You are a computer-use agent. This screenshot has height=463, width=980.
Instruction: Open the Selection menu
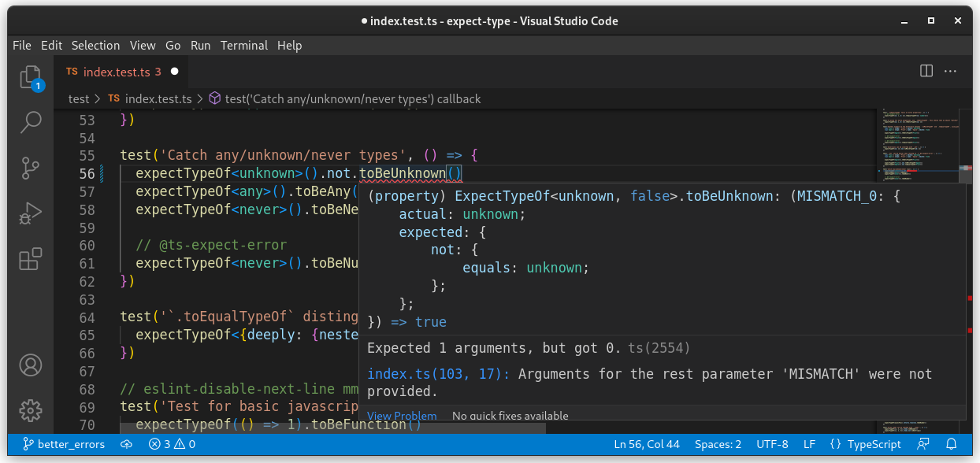[95, 46]
